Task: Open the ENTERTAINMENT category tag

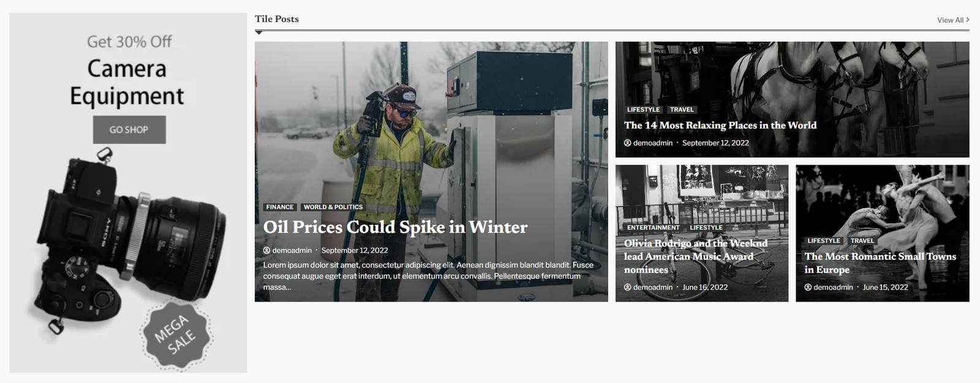Action: pyautogui.click(x=653, y=228)
